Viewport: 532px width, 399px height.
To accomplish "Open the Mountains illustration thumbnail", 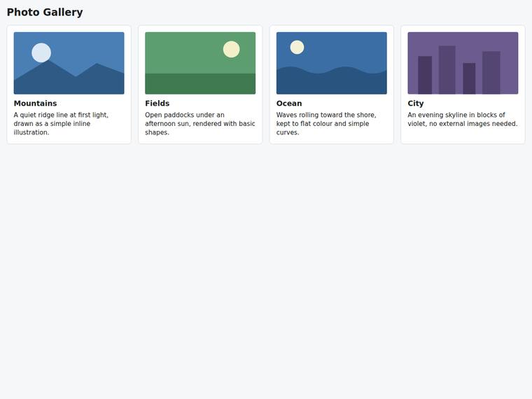I will click(x=69, y=63).
